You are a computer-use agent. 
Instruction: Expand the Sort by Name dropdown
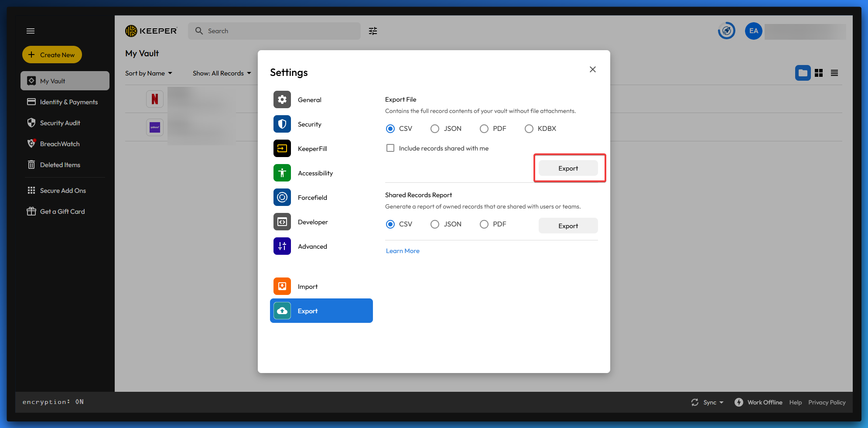point(148,73)
